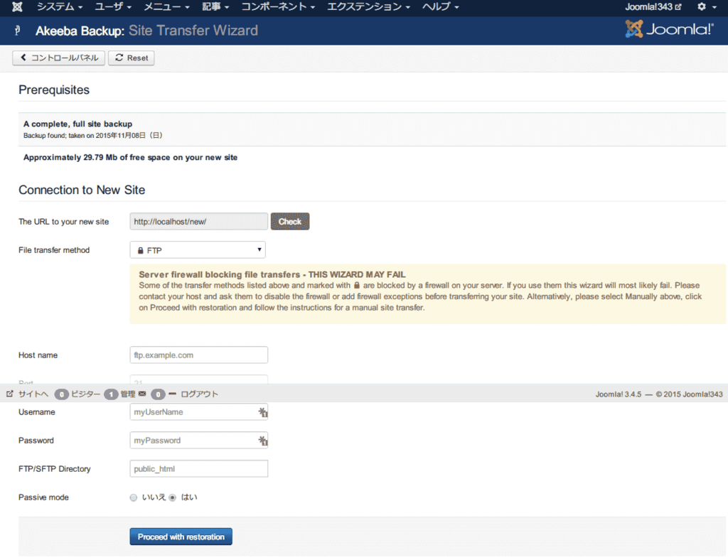Open the コンポーネント menu
The image size is (728, 560).
tap(279, 6)
